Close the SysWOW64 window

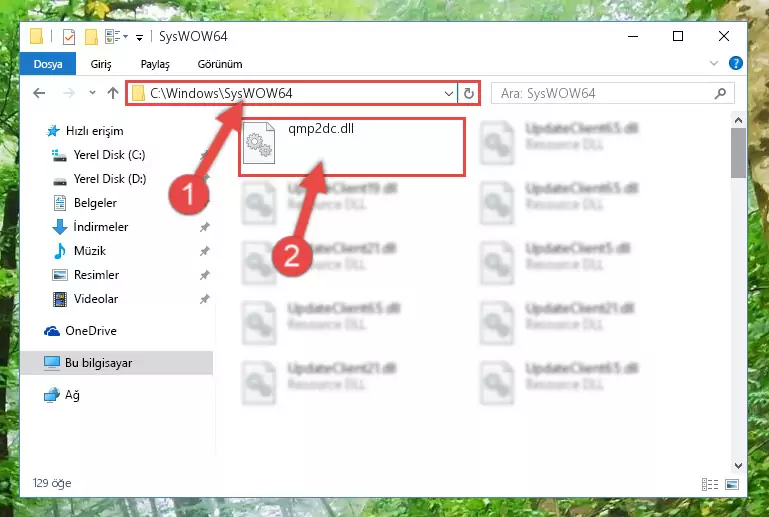point(724,36)
